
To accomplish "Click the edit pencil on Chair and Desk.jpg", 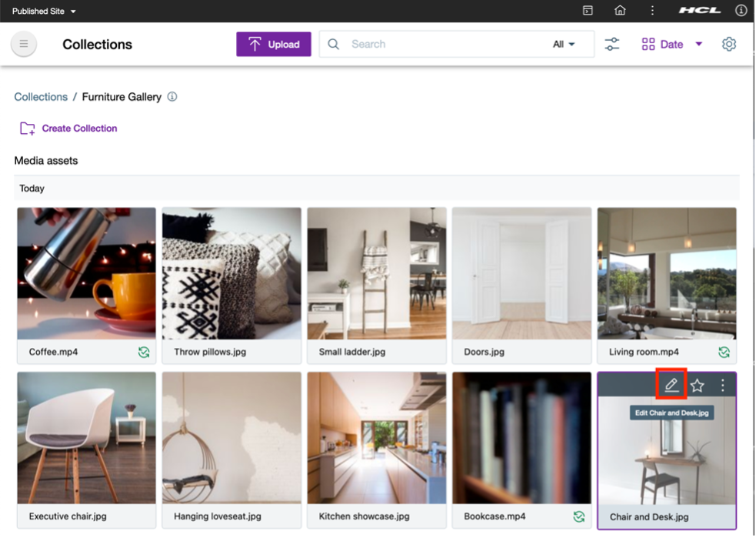I will pyautogui.click(x=671, y=385).
